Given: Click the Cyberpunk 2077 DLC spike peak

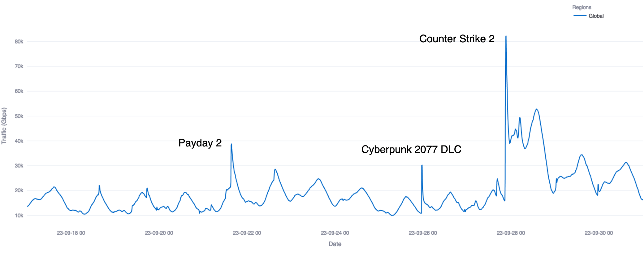Looking at the screenshot, I should (x=422, y=165).
